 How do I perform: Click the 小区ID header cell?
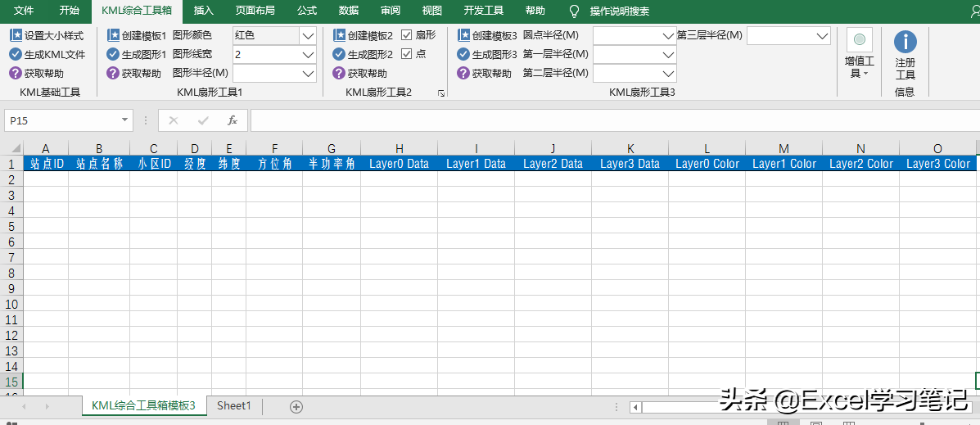[154, 163]
